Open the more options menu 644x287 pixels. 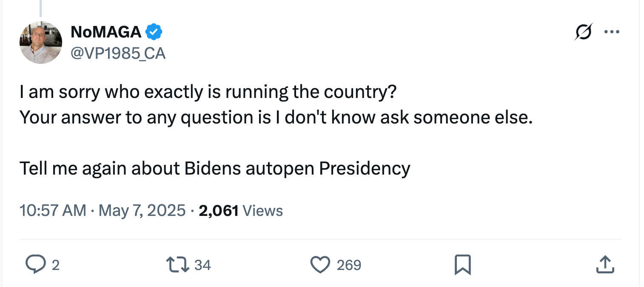612,32
